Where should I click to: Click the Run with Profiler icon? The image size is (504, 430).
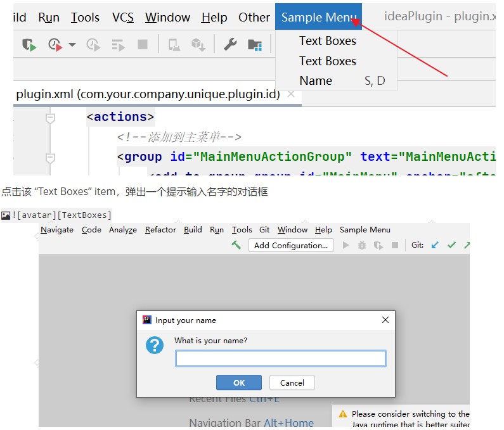[55, 45]
